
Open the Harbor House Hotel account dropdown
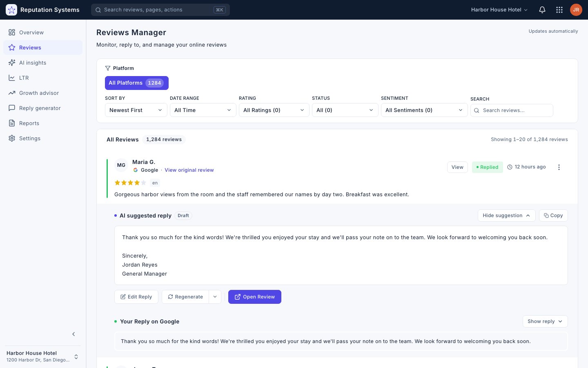click(499, 10)
